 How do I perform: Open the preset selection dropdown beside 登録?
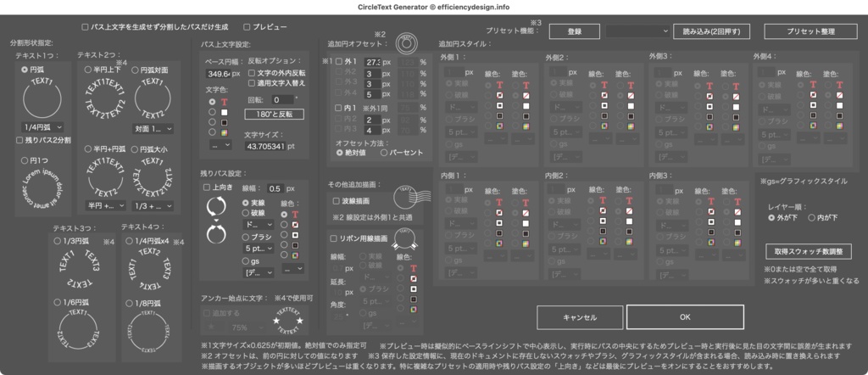click(x=637, y=31)
